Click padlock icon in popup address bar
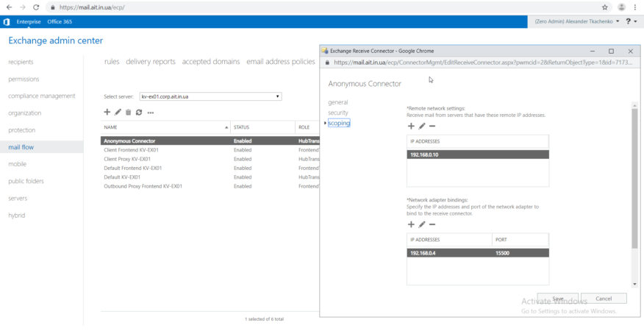Viewport: 644px width, 331px height. coord(327,63)
